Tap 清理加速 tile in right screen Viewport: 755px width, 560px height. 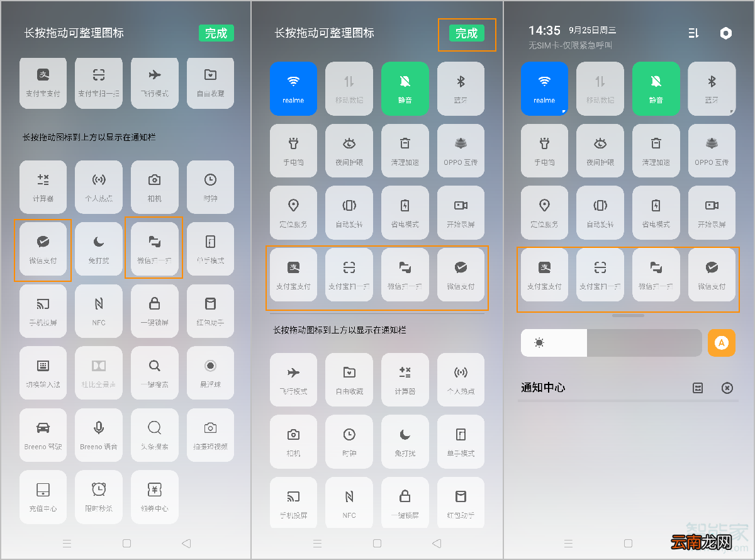656,150
